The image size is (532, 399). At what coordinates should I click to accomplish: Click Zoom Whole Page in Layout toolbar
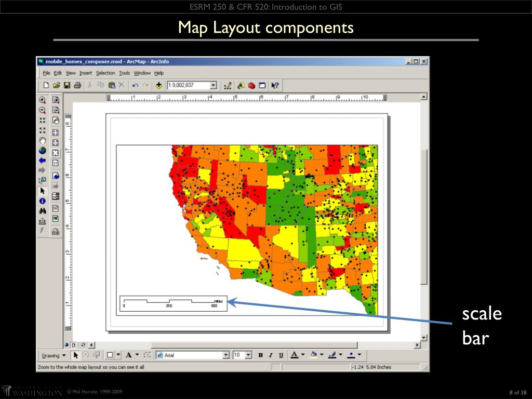[x=56, y=153]
